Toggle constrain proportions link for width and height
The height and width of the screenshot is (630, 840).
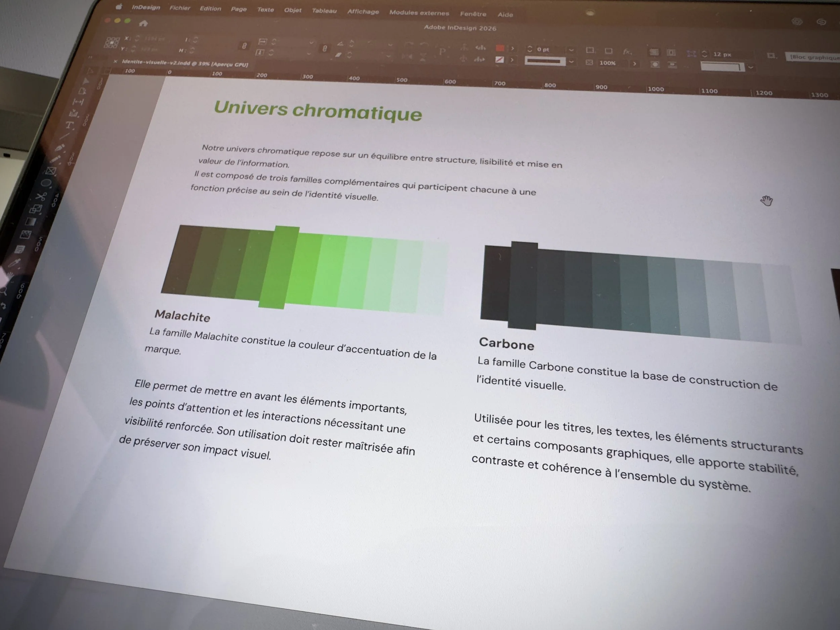point(244,46)
